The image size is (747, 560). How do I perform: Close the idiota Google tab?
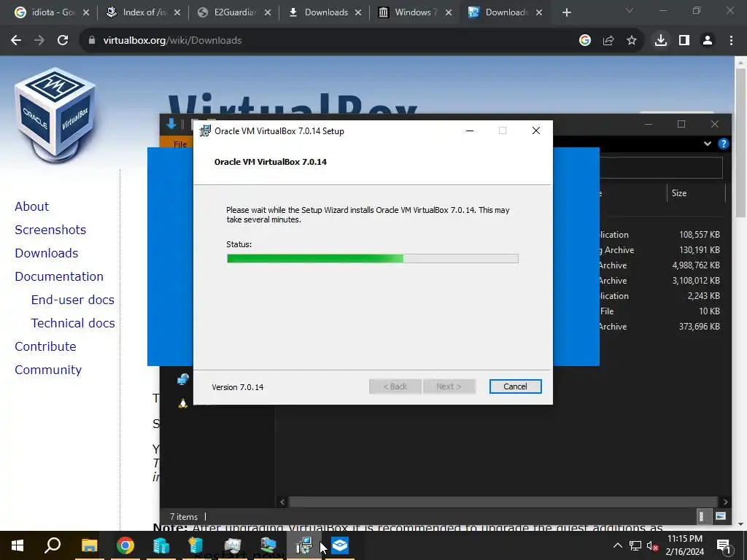[x=86, y=13]
